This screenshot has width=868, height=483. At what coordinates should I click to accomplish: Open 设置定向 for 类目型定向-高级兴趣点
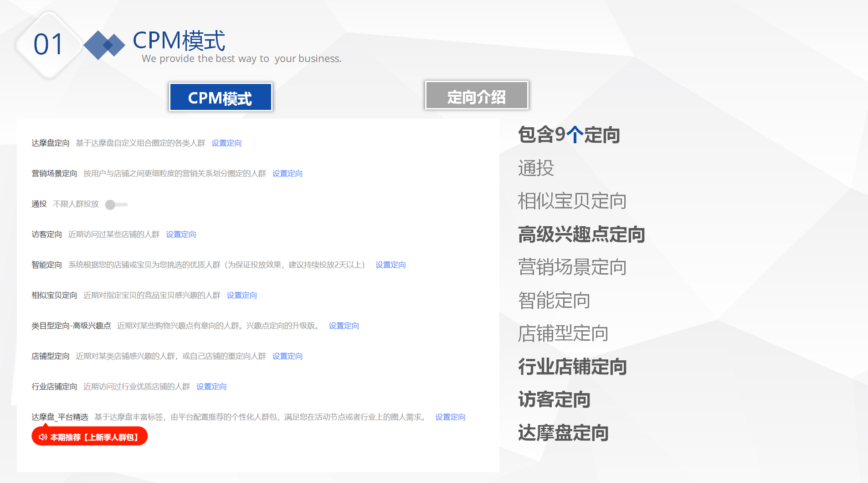tap(344, 326)
